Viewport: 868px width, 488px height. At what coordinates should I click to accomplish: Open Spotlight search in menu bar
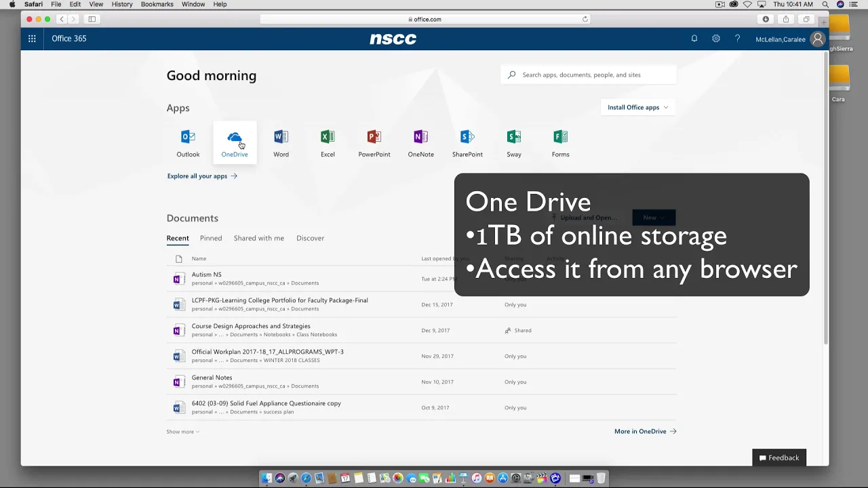[x=825, y=4]
